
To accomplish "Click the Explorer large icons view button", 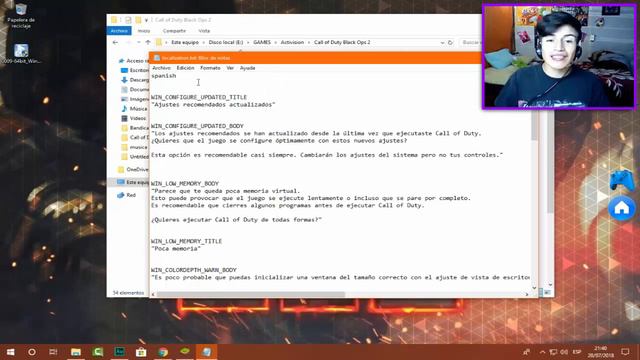I will pos(548,292).
